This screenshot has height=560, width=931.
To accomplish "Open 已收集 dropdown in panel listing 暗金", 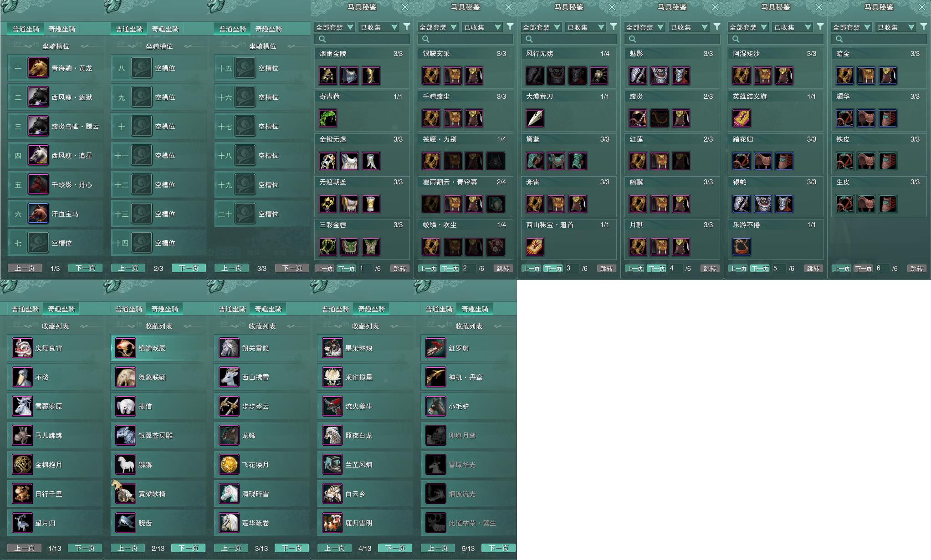I will click(x=895, y=27).
